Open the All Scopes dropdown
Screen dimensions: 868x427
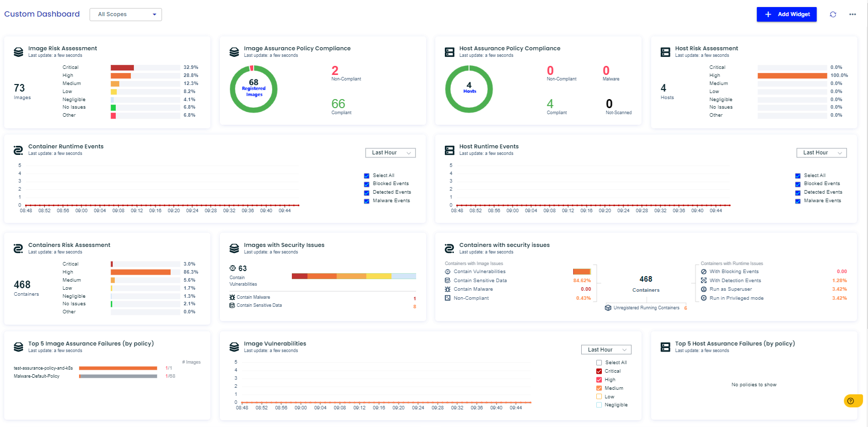pyautogui.click(x=126, y=15)
